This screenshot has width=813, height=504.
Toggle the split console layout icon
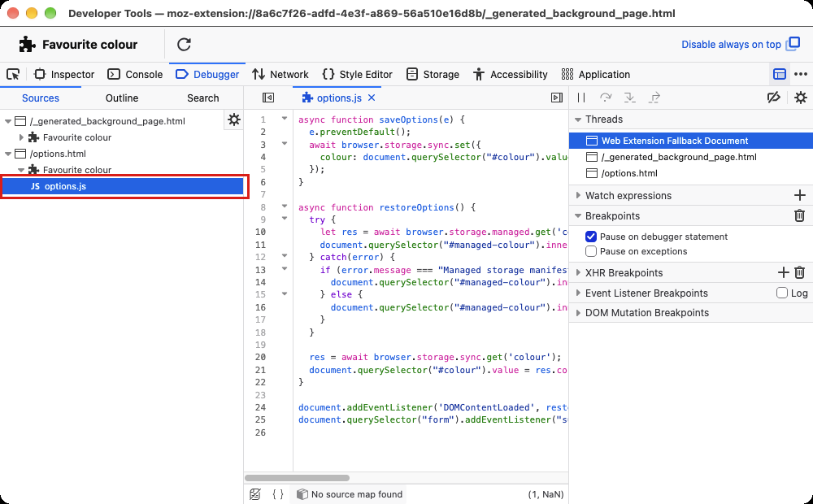coord(780,74)
